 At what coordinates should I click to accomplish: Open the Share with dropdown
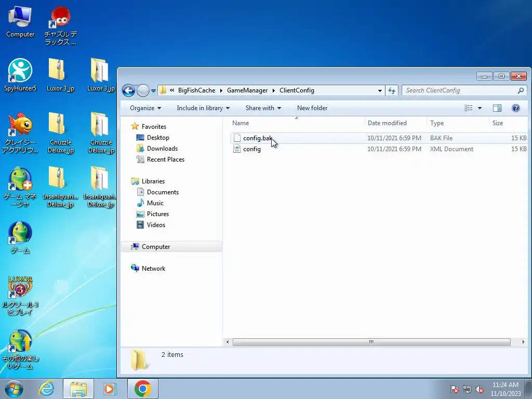263,108
